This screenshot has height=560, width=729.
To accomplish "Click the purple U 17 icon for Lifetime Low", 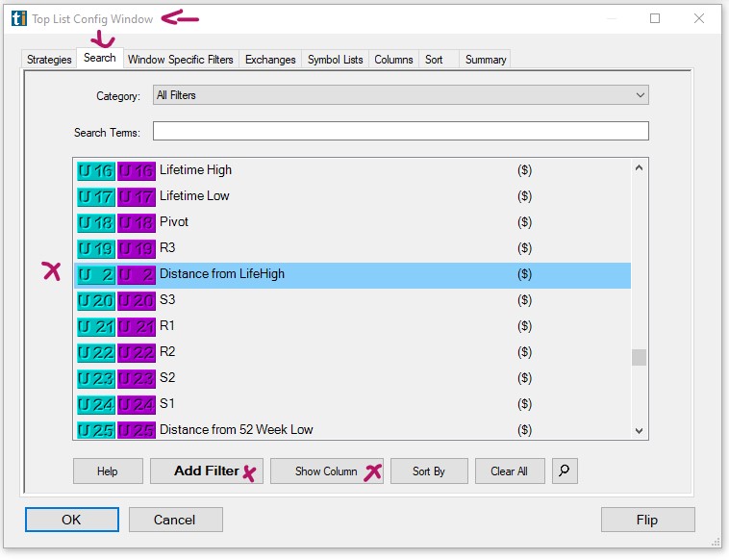I will coord(136,196).
